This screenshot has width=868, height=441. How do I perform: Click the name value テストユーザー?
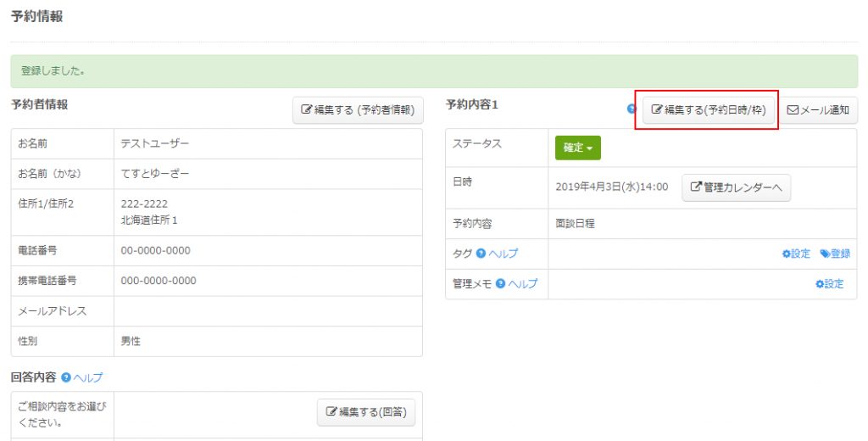(x=155, y=143)
